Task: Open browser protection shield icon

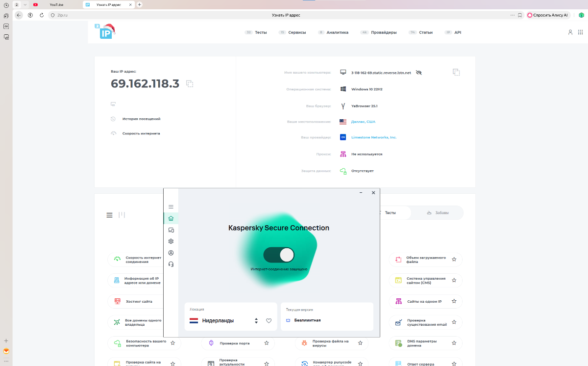Action: click(x=581, y=15)
